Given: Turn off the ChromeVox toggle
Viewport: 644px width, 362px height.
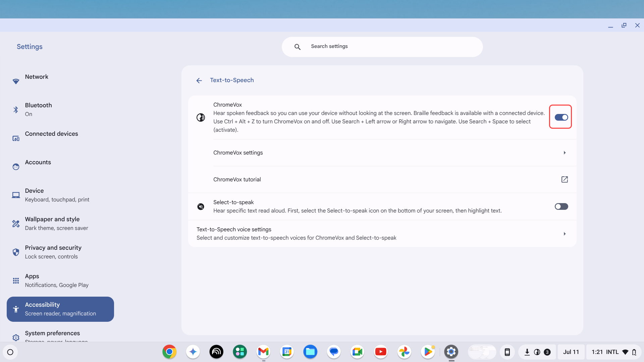Looking at the screenshot, I should pos(561,117).
